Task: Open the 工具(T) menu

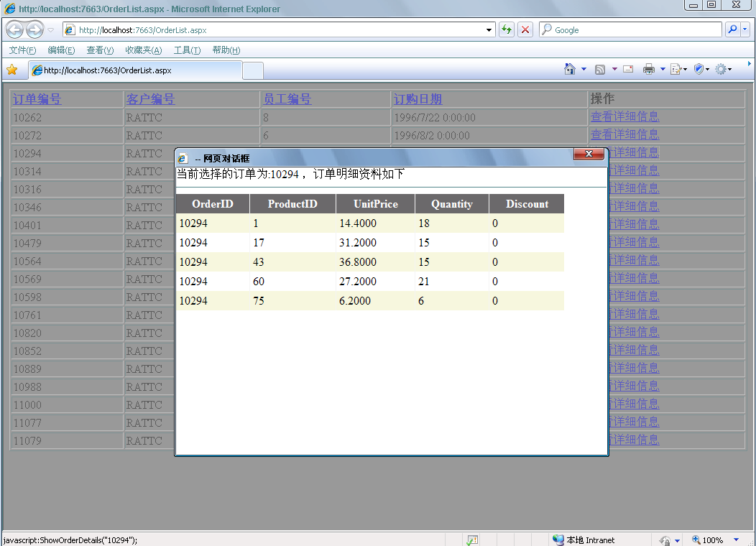Action: (x=187, y=50)
